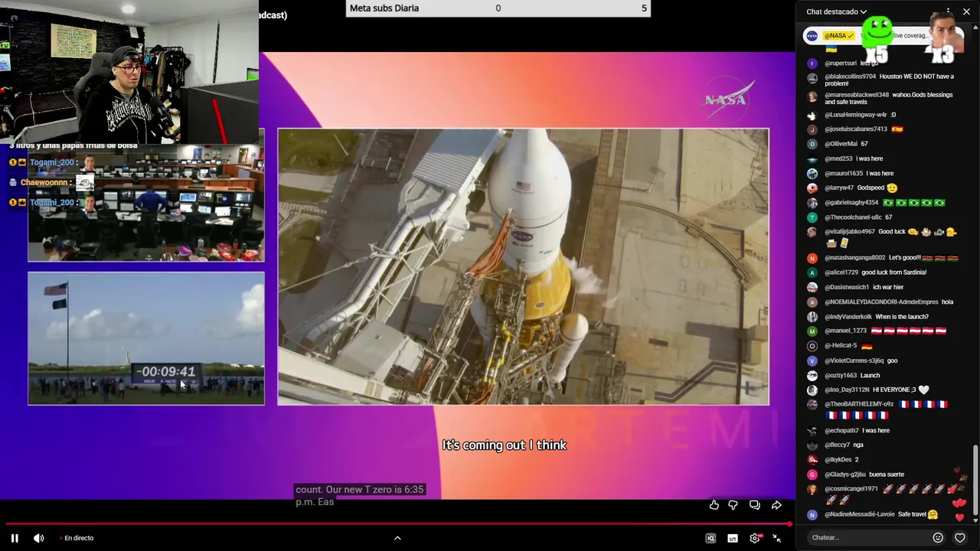Select @TheoBARTHELEMY-o9z flags message
Screen dimensions: 980x551
pos(886,409)
